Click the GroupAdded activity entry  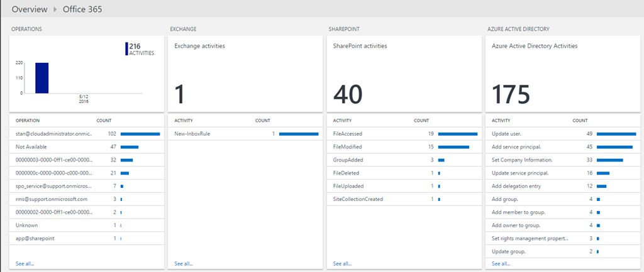point(348,160)
